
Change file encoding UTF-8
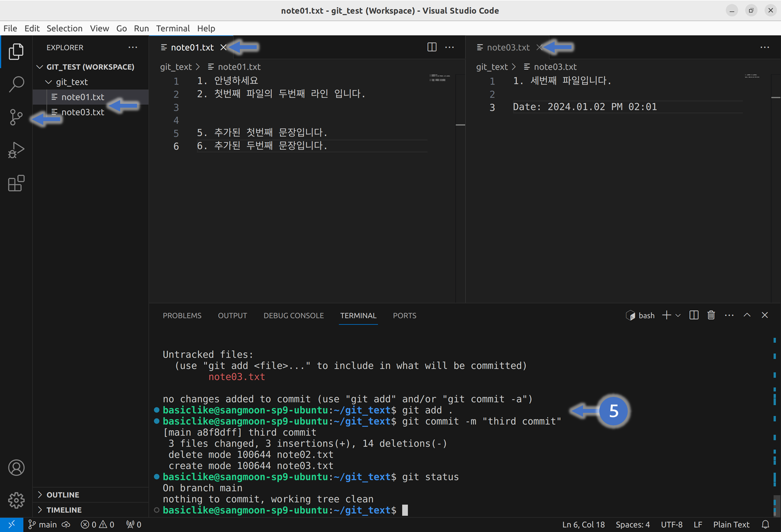(x=671, y=525)
